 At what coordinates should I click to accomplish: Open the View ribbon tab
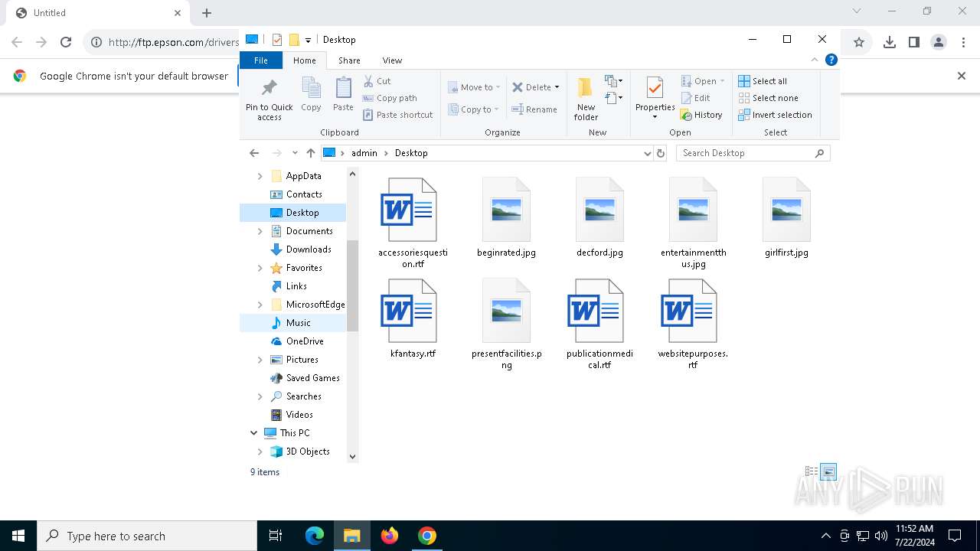pyautogui.click(x=392, y=60)
